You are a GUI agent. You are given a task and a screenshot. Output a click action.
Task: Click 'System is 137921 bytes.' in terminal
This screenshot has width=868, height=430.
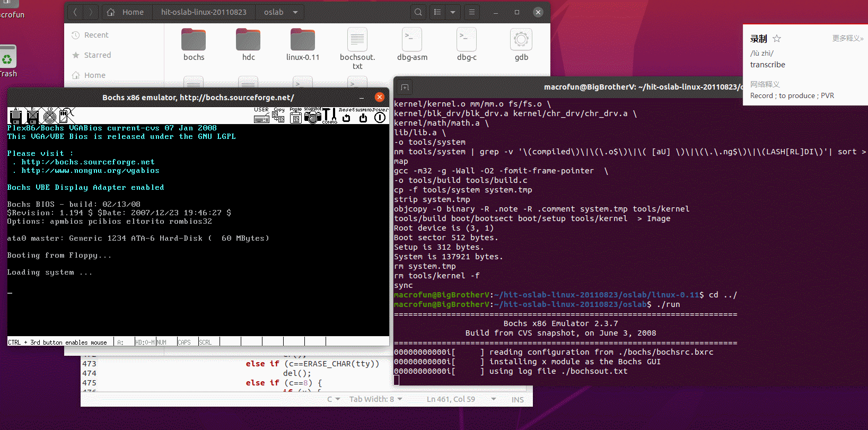point(448,257)
